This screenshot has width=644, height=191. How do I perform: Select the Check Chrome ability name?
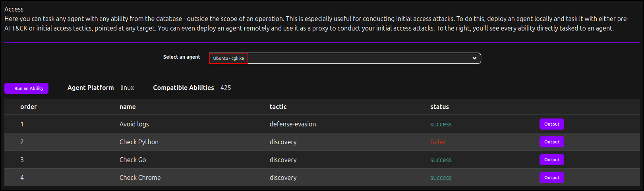coord(140,178)
